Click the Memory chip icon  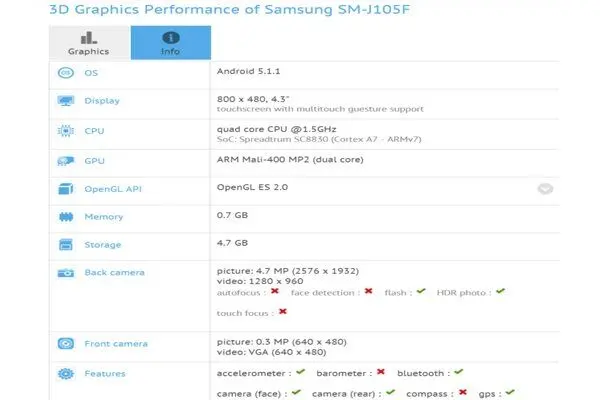66,217
